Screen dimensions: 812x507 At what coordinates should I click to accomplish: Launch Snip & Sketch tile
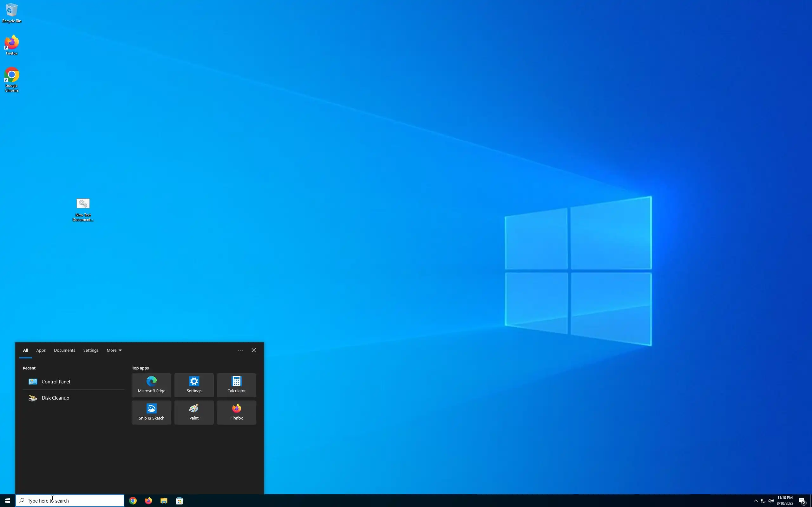click(151, 412)
